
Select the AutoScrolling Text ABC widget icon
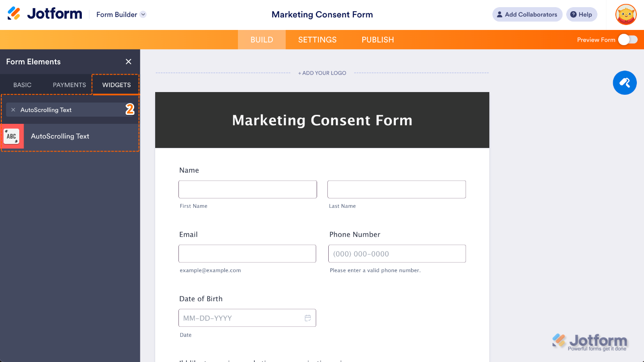pos(12,136)
